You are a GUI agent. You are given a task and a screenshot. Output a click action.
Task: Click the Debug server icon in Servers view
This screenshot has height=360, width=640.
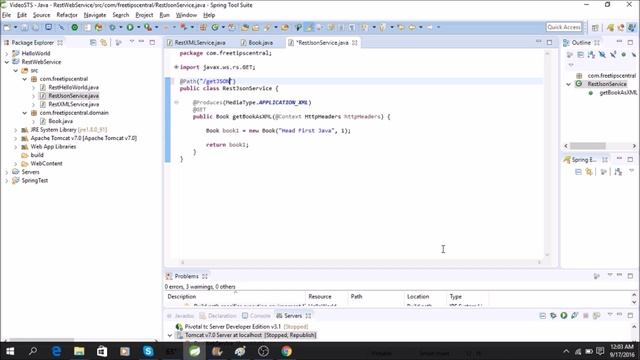coord(553,316)
